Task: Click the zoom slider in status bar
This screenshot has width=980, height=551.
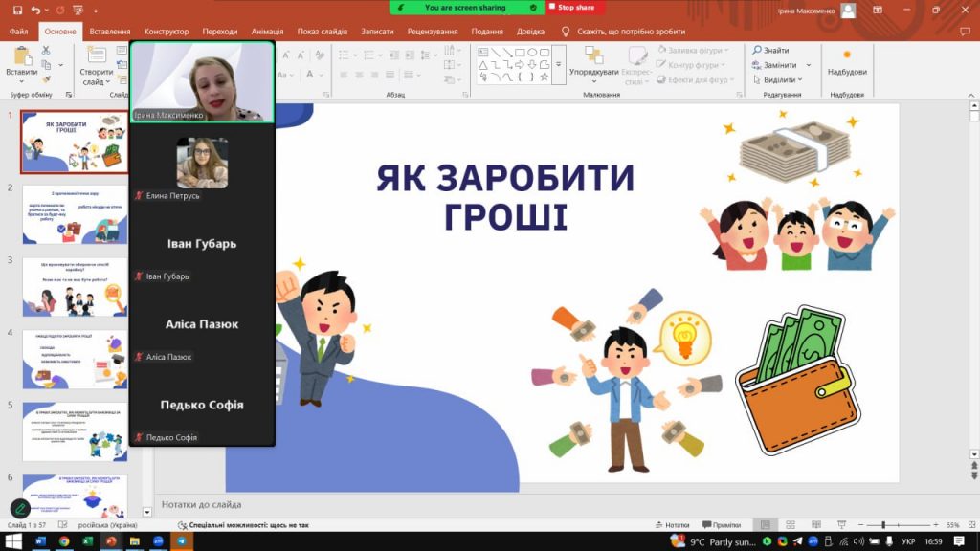Action: (882, 525)
